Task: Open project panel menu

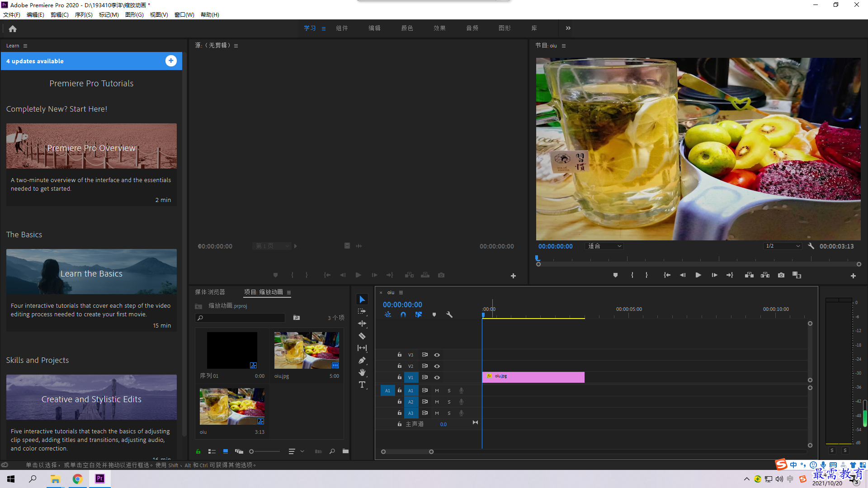Action: pos(289,292)
